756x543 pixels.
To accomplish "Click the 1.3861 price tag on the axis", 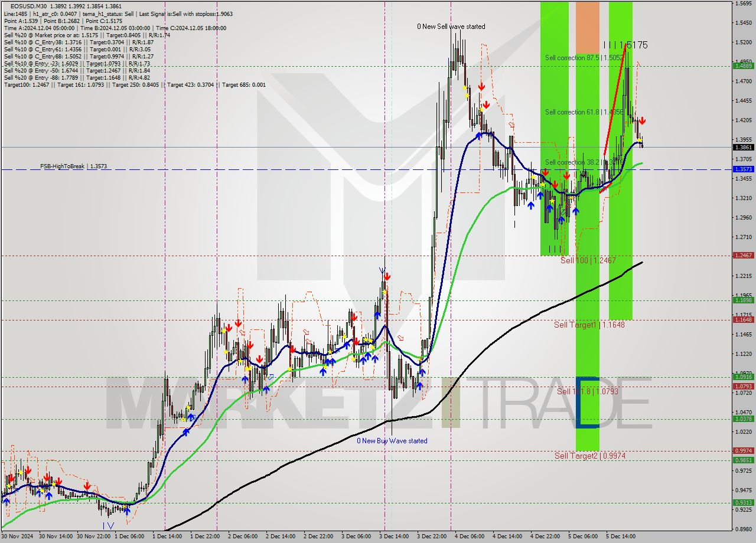I will [x=744, y=148].
